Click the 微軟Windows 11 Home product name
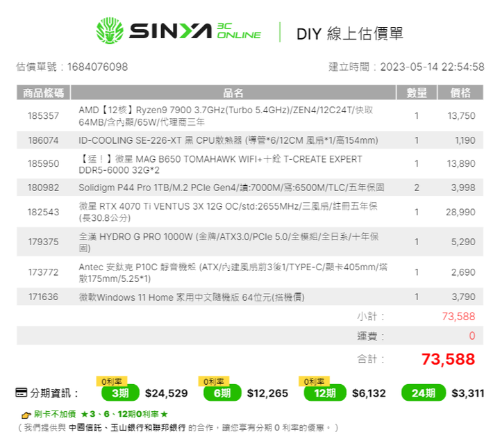500x448 pixels. (x=192, y=297)
